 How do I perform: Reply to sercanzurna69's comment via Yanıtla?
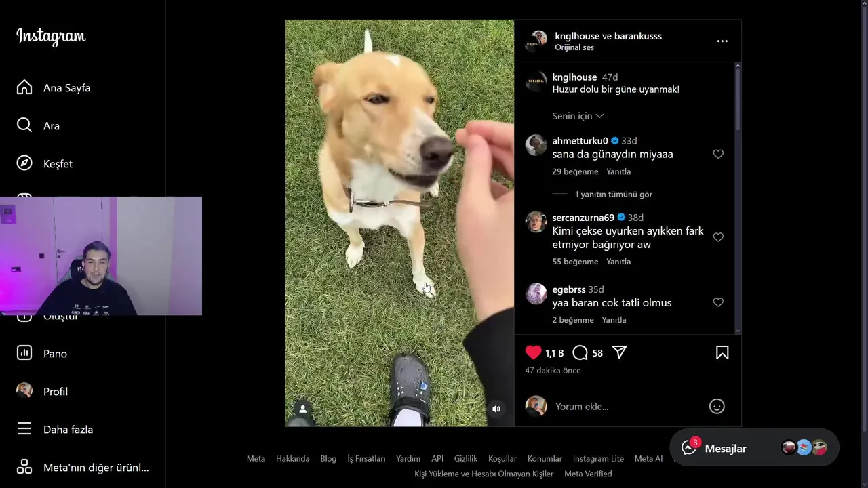pos(618,262)
